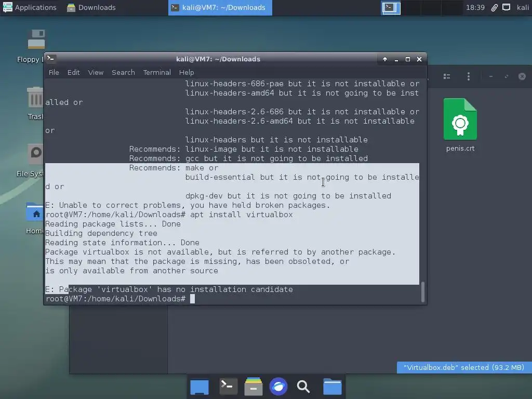The image size is (532, 399).
Task: Select the Home folder desktop icon
Action: tap(35, 213)
